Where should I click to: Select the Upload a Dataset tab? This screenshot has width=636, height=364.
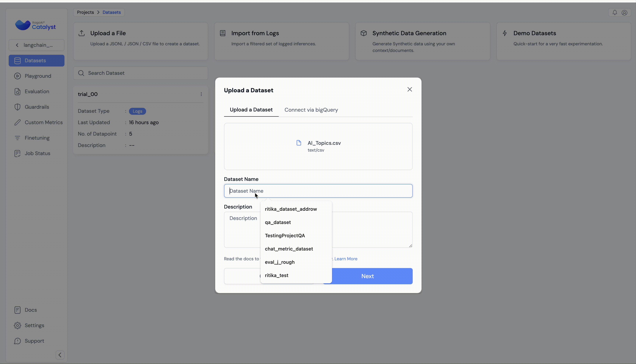click(251, 110)
